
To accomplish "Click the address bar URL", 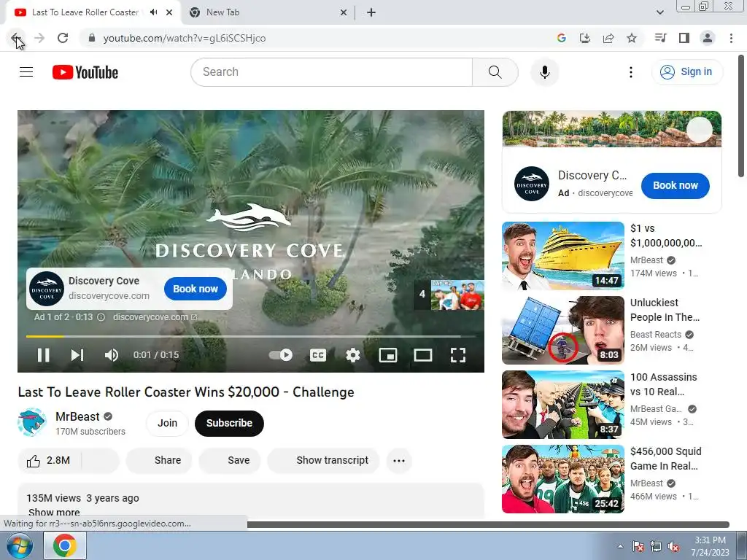I will click(x=185, y=38).
